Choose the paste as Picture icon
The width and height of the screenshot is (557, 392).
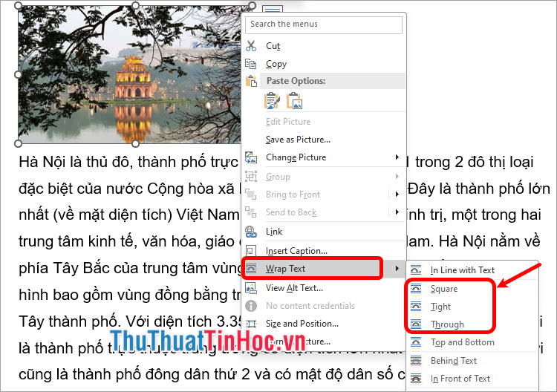[x=295, y=101]
